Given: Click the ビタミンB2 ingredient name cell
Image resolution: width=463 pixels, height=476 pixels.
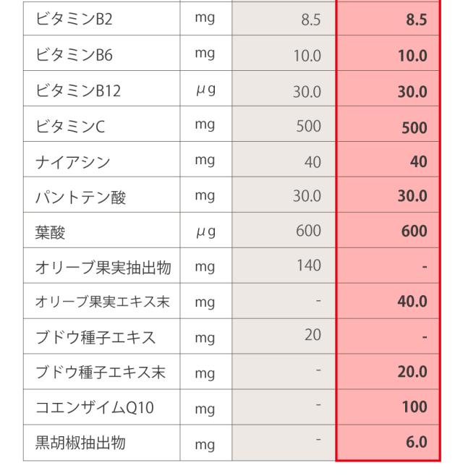Looking at the screenshot, I should coord(69,18).
